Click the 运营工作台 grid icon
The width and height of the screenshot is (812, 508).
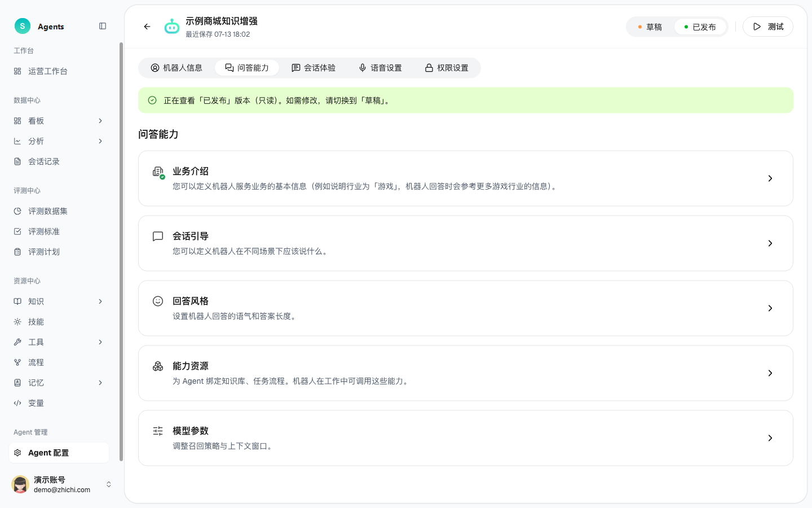(17, 71)
